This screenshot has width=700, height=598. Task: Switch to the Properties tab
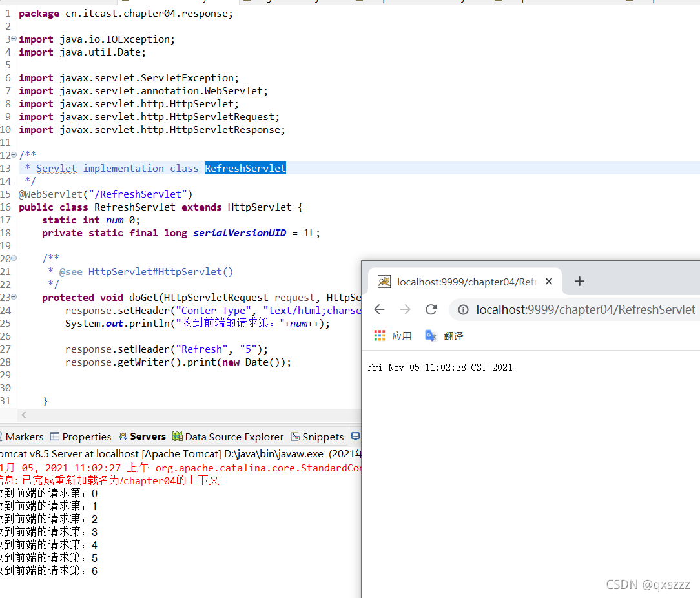pos(81,437)
